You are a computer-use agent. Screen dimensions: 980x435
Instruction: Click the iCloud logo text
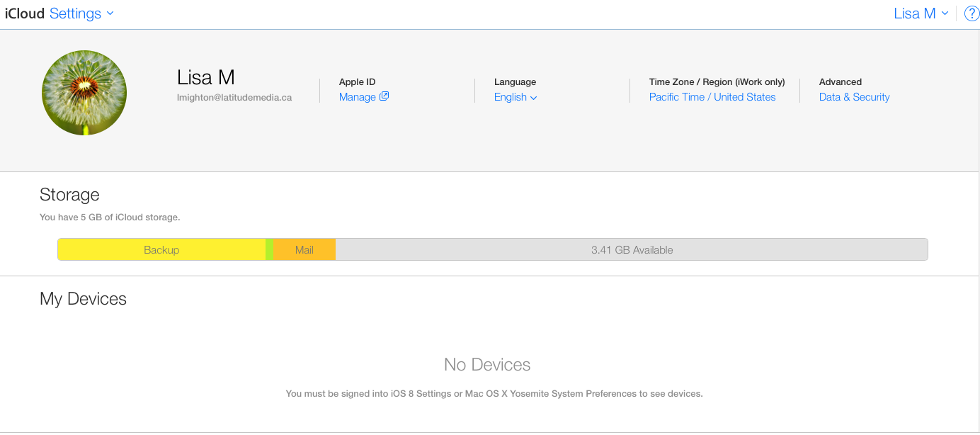pos(25,13)
